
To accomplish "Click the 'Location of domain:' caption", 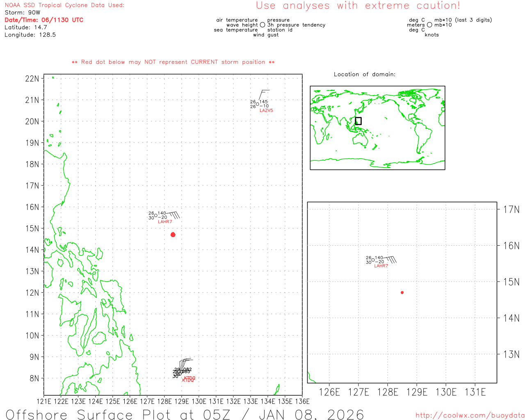I will 365,74.
